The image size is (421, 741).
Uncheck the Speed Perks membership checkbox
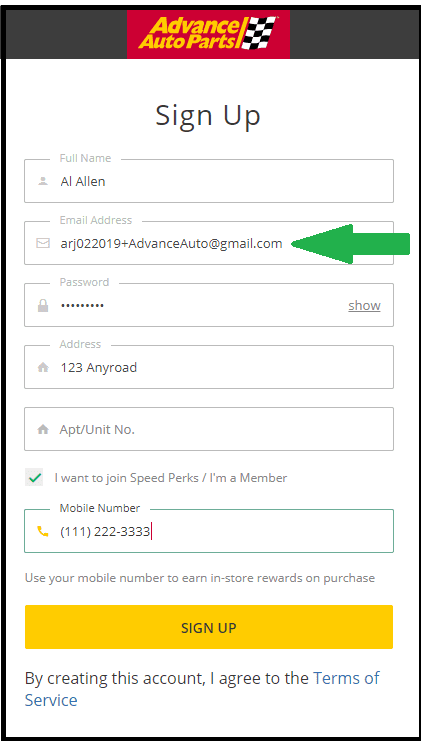coord(34,478)
